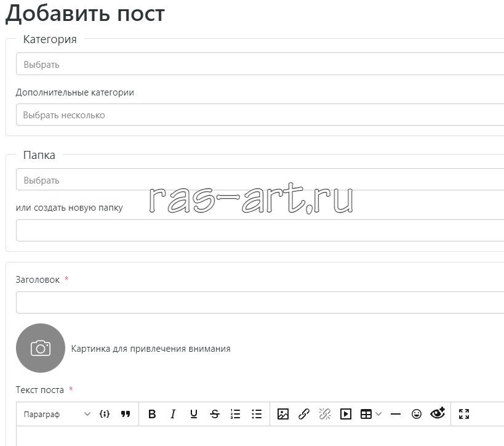Insert a block quote
Viewport: 504px width, 446px height.
pos(126,414)
